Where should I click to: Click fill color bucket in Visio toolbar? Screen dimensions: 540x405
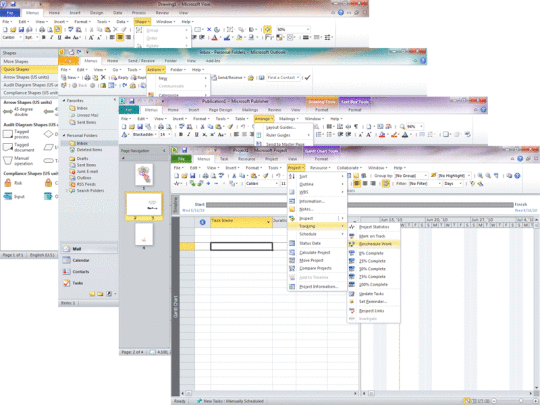tap(240, 38)
